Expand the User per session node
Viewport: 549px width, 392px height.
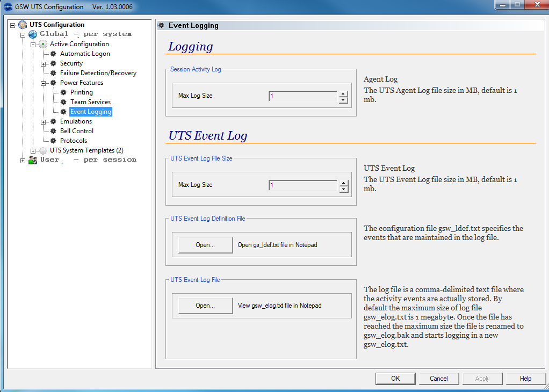coord(23,161)
